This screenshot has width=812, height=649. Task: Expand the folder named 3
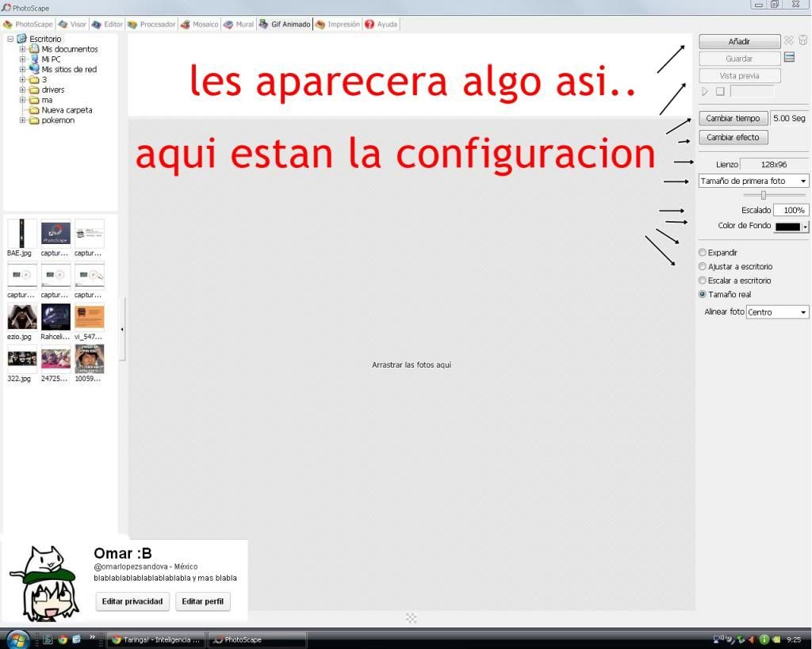coord(22,80)
